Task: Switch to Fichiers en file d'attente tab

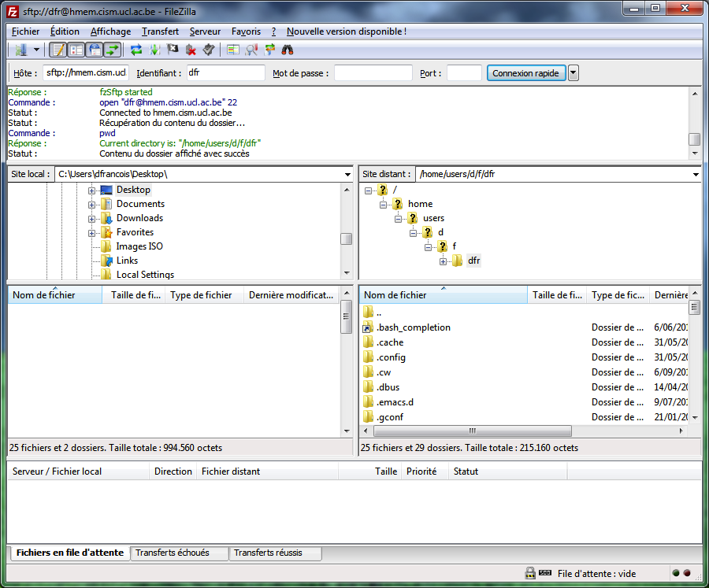Action: point(69,553)
